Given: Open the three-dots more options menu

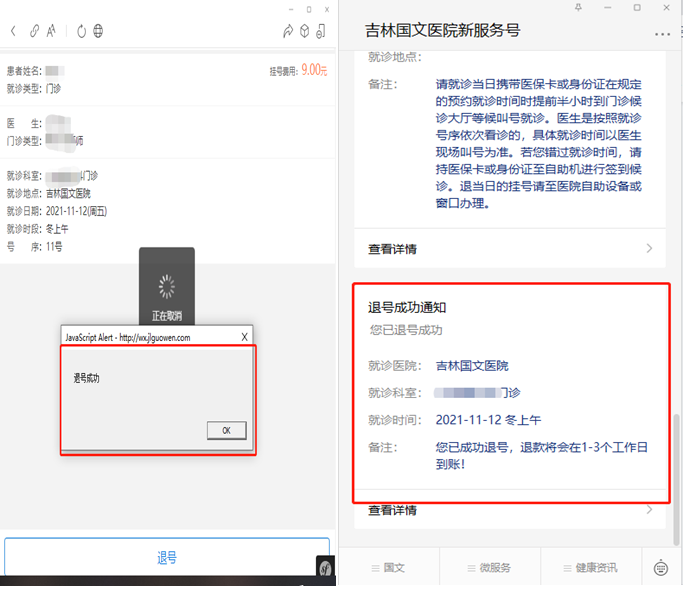Looking at the screenshot, I should pos(662,33).
